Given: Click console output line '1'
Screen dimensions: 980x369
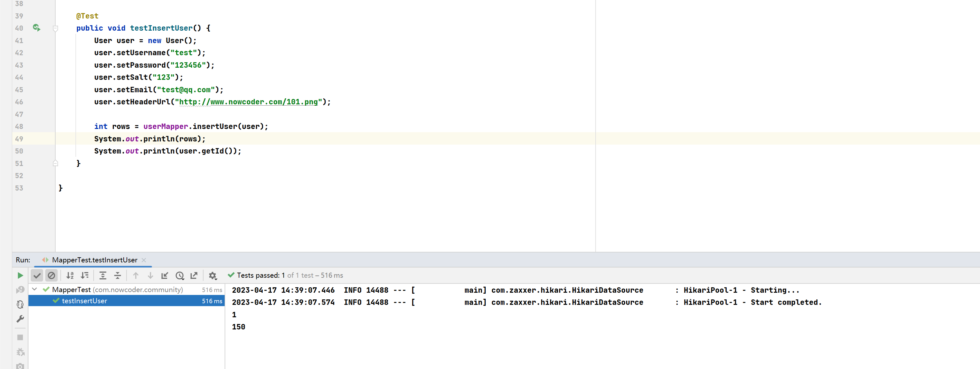Looking at the screenshot, I should point(234,315).
